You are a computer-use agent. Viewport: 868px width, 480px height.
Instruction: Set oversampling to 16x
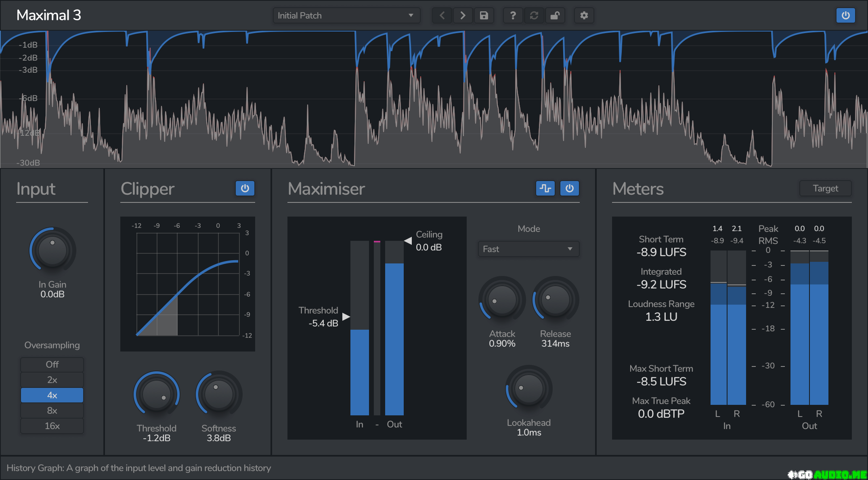click(x=52, y=426)
